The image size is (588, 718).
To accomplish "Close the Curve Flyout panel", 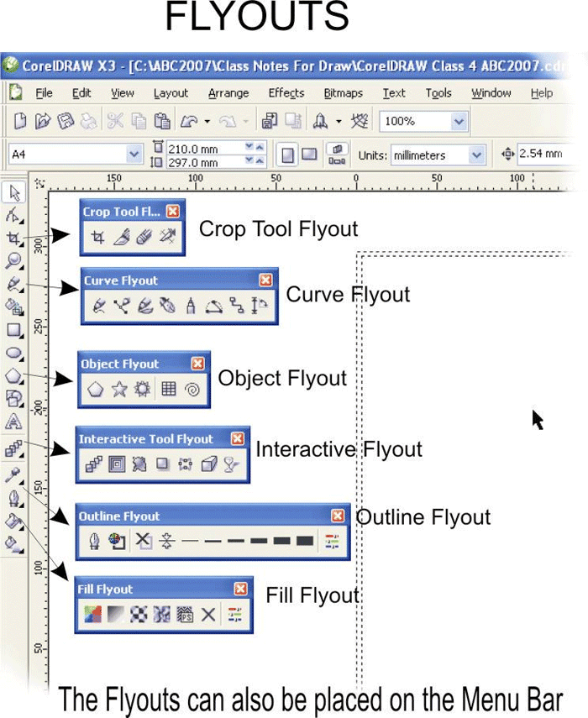I will [x=265, y=280].
